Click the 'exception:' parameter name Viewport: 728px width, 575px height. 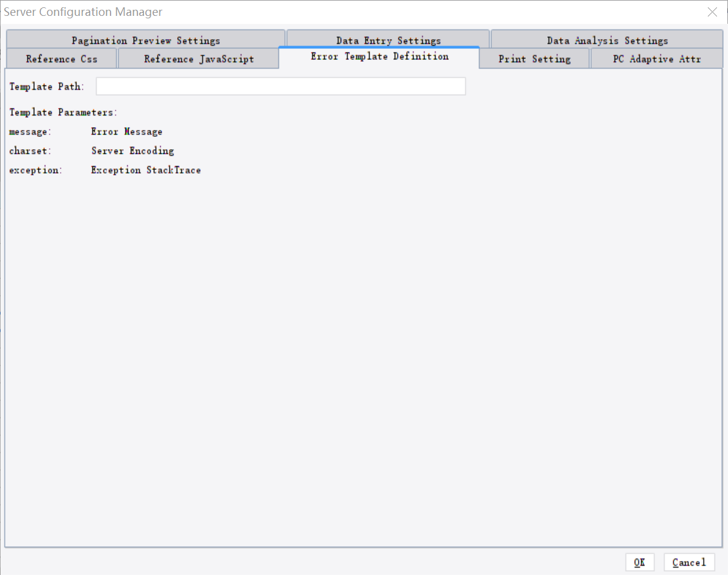(x=35, y=170)
